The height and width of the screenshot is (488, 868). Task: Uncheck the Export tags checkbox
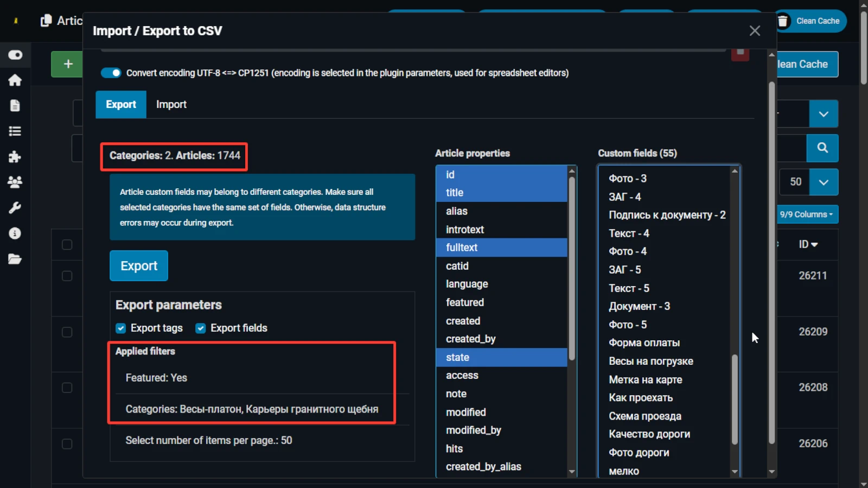pyautogui.click(x=121, y=328)
